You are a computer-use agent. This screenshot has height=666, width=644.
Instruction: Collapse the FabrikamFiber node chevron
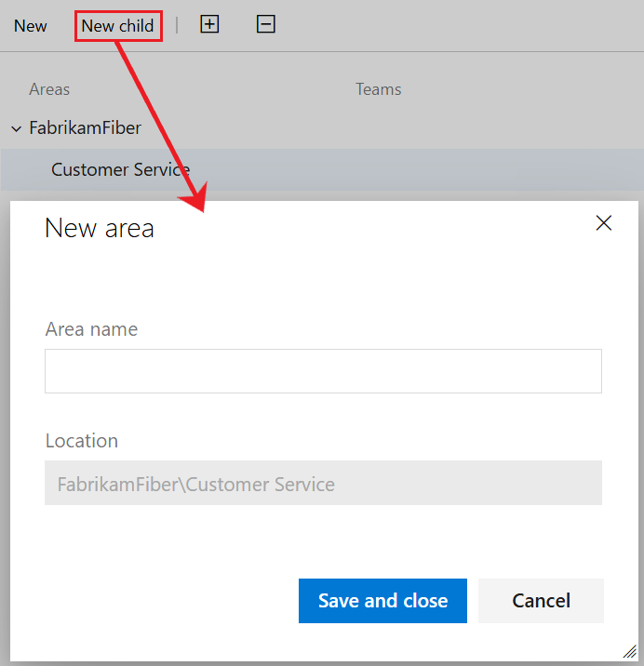click(17, 128)
